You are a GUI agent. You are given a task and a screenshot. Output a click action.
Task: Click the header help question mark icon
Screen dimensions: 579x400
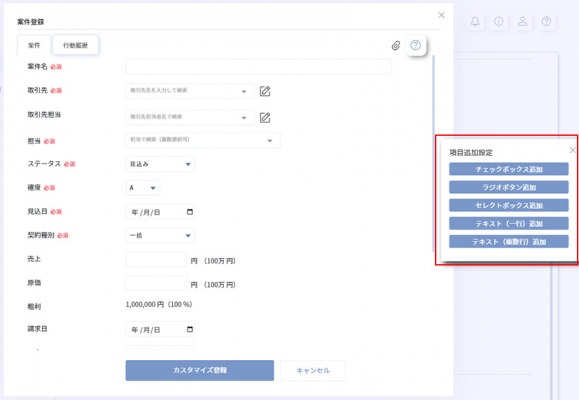pos(546,21)
